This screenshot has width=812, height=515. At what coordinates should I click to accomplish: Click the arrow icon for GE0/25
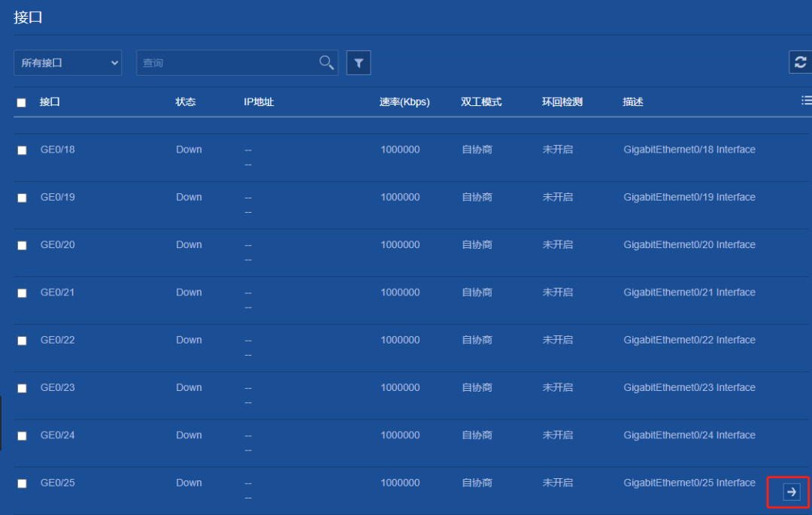(x=791, y=492)
